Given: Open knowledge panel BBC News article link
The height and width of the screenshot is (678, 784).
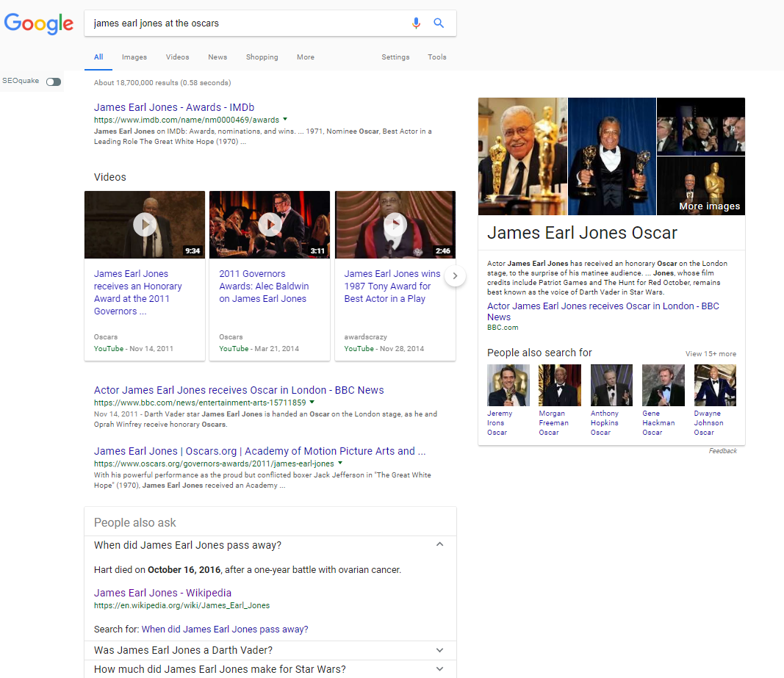Looking at the screenshot, I should click(x=603, y=311).
